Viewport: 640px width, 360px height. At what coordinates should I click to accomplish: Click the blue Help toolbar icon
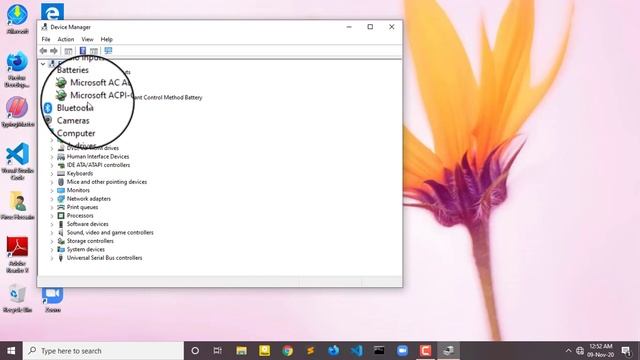[x=82, y=51]
